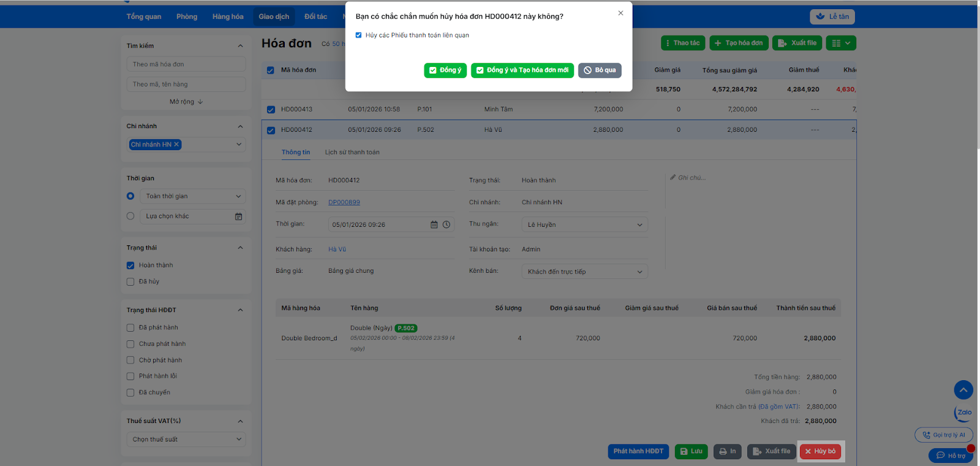Uncheck the HD000412 row checkbox
This screenshot has width=980, height=466.
(271, 130)
